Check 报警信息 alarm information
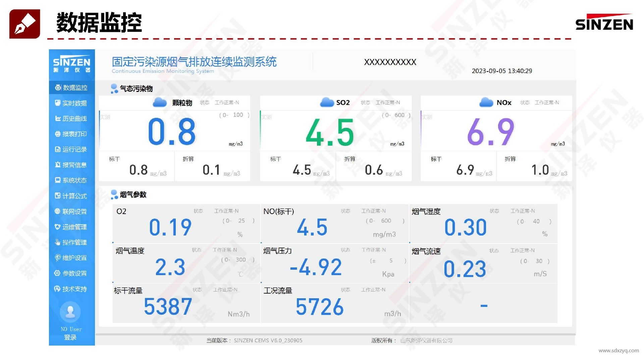 (71, 165)
